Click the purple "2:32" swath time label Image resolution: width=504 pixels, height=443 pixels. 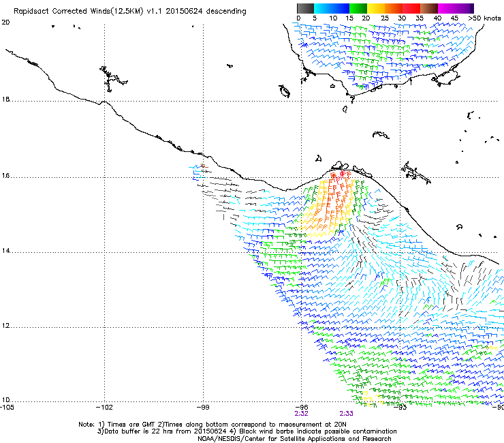pyautogui.click(x=302, y=414)
